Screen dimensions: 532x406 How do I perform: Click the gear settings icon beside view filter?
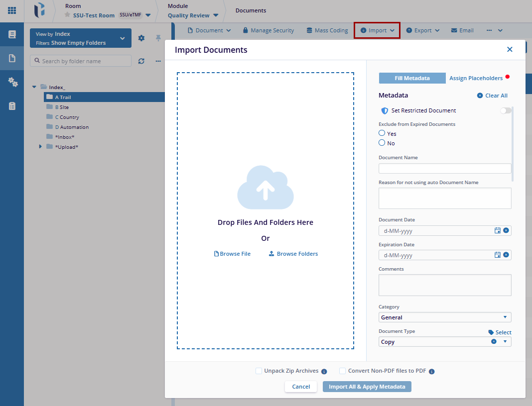coord(141,38)
